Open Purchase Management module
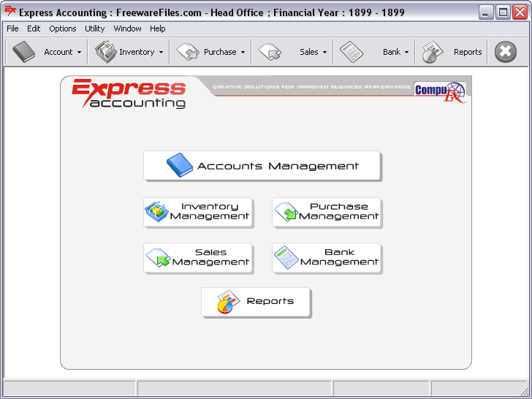Screen dimensions: 532x399 point(327,212)
